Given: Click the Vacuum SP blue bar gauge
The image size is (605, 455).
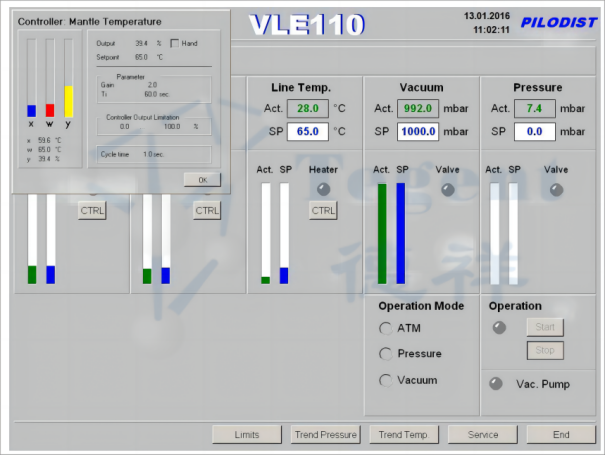Looking at the screenshot, I should [x=401, y=233].
